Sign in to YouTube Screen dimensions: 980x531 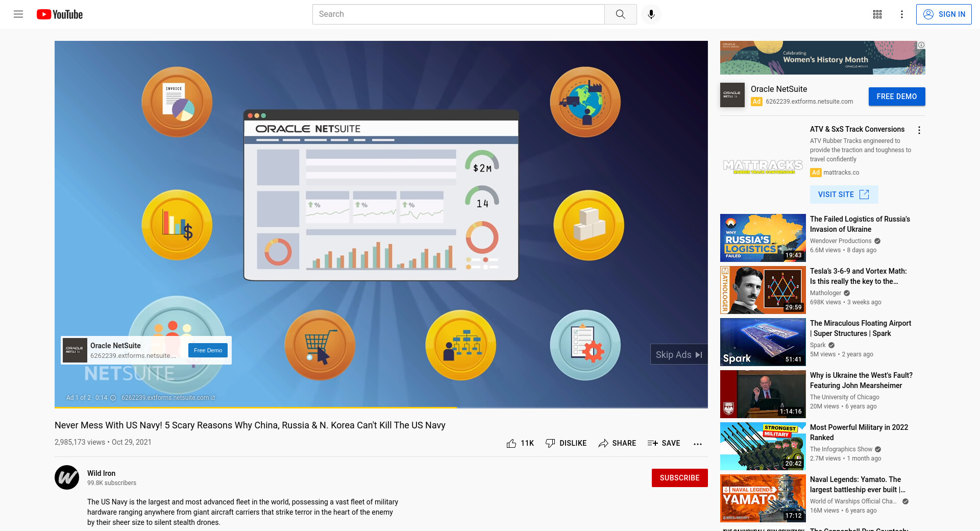click(944, 14)
